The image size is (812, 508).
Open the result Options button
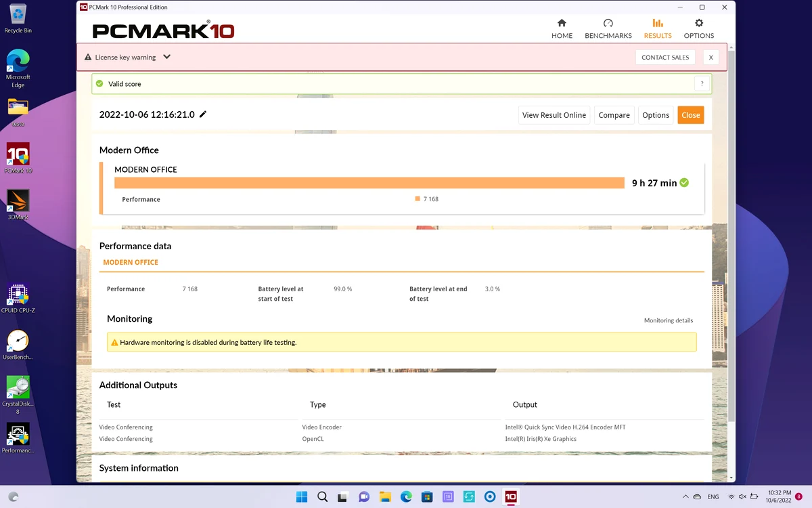(656, 115)
